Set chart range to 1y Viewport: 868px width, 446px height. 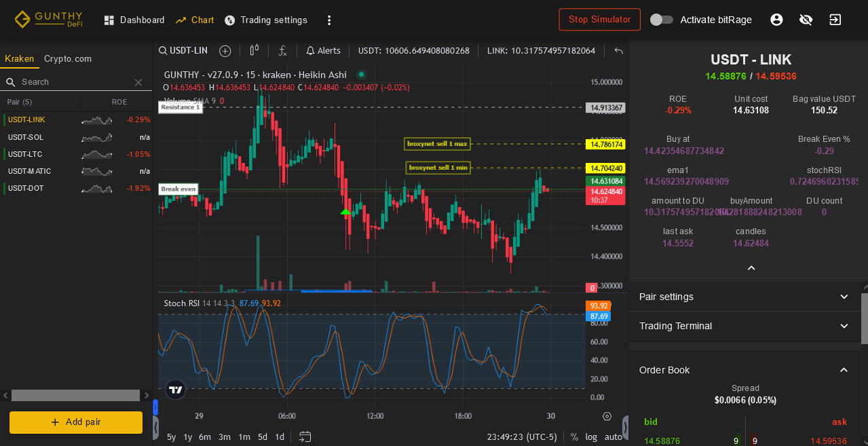pyautogui.click(x=188, y=437)
